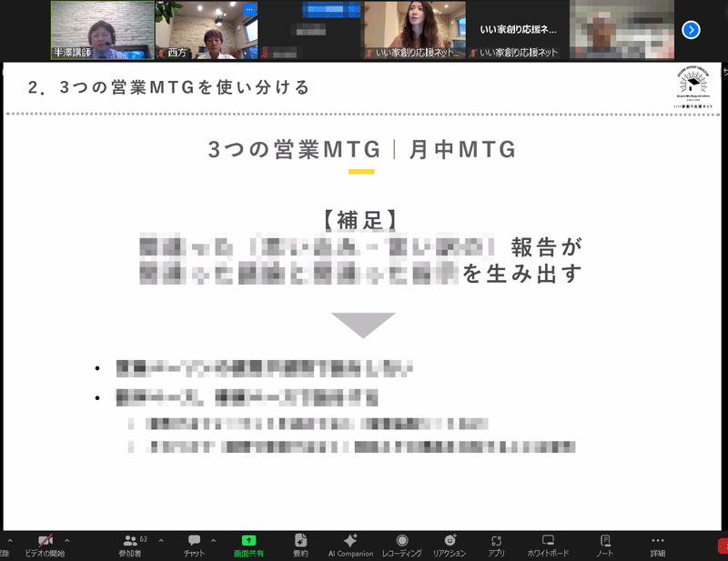Viewport: 728px width, 561px height.
Task: Expand the video options caret next to ビデオの開始
Action: (x=66, y=540)
